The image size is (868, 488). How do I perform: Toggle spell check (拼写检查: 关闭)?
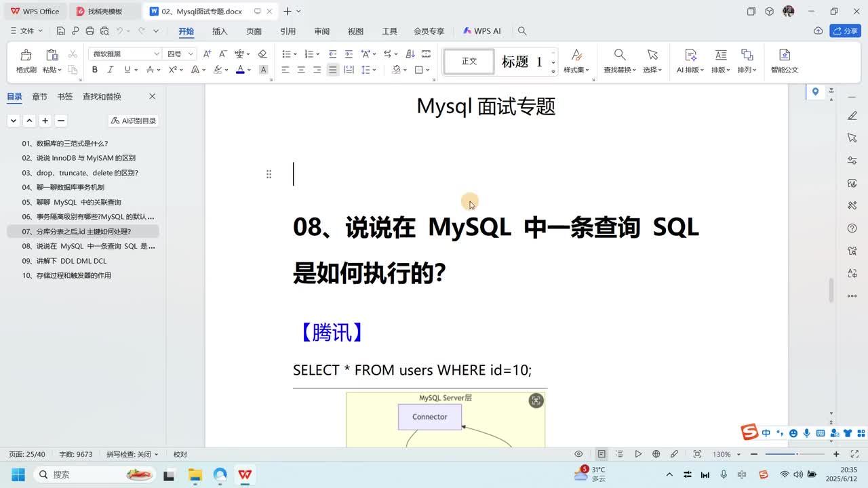pos(132,454)
